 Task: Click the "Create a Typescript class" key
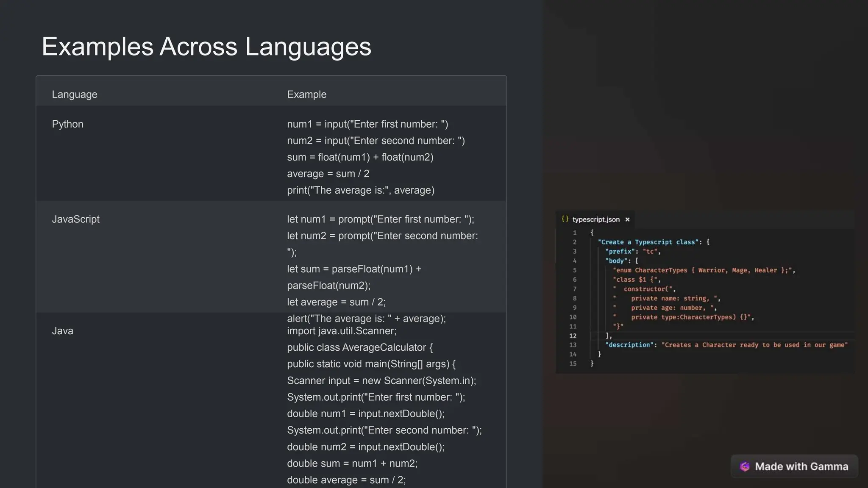coord(648,242)
